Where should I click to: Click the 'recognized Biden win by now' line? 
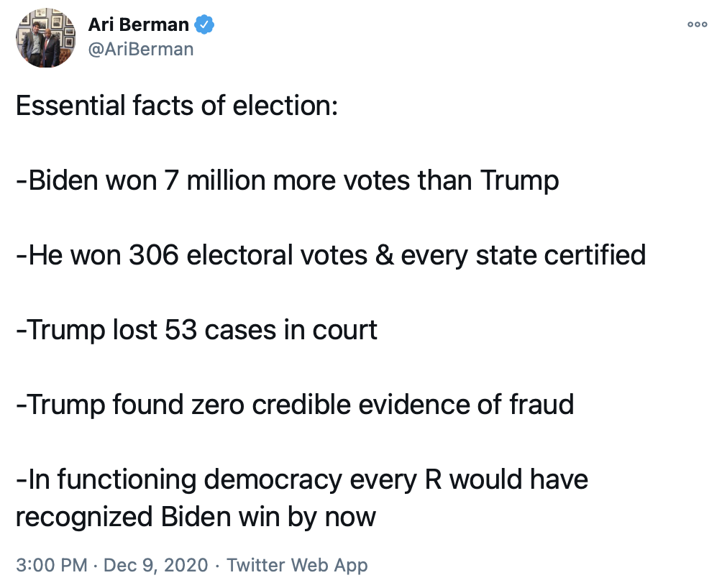click(196, 517)
